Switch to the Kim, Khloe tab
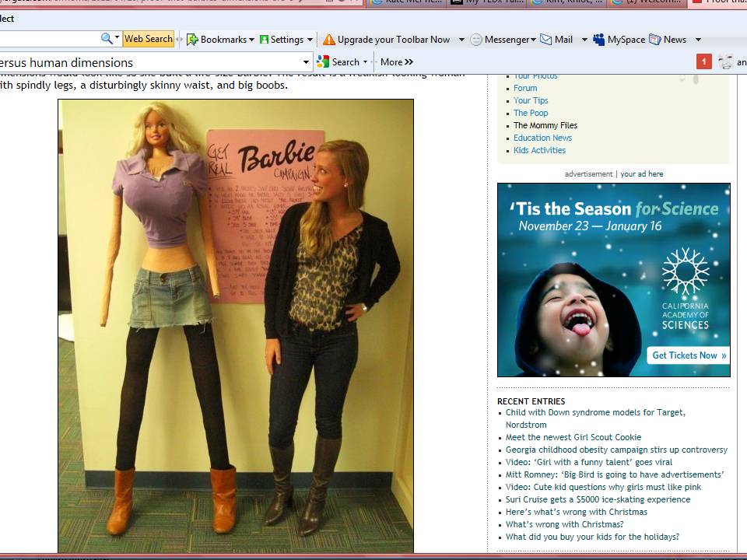The width and height of the screenshot is (747, 560). [x=568, y=2]
